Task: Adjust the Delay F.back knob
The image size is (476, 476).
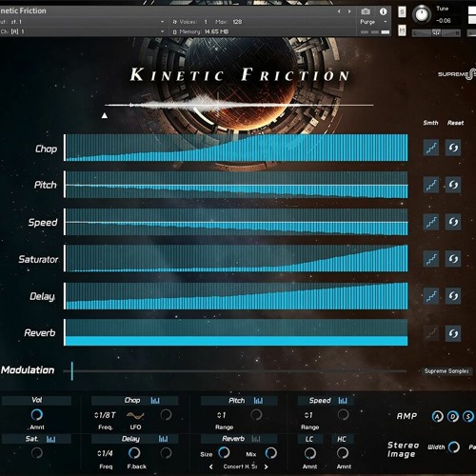Action: (134, 453)
